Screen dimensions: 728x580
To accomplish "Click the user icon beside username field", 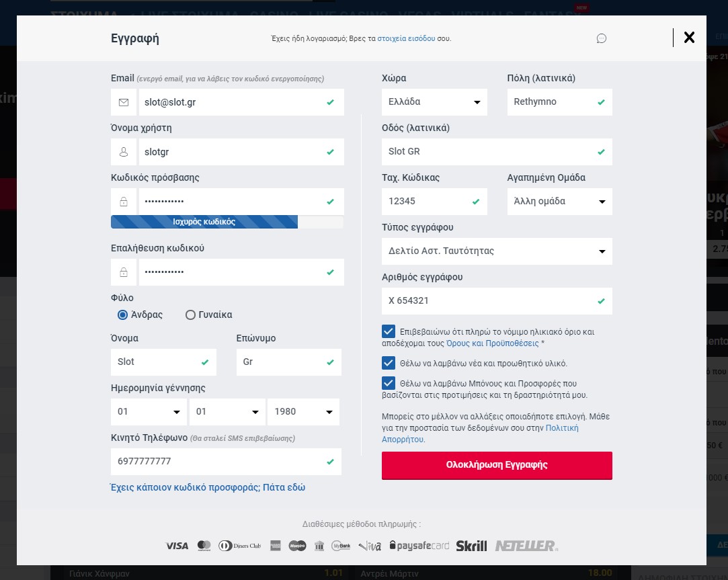I will coord(124,152).
